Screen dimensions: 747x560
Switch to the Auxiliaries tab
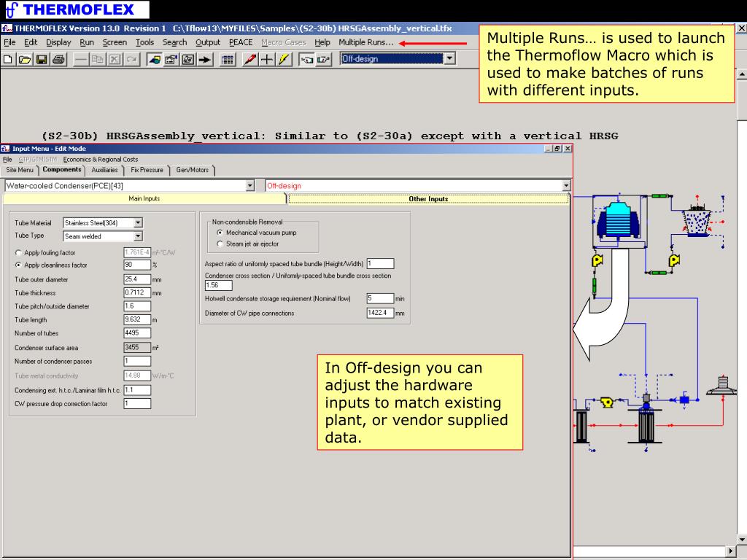(x=104, y=170)
